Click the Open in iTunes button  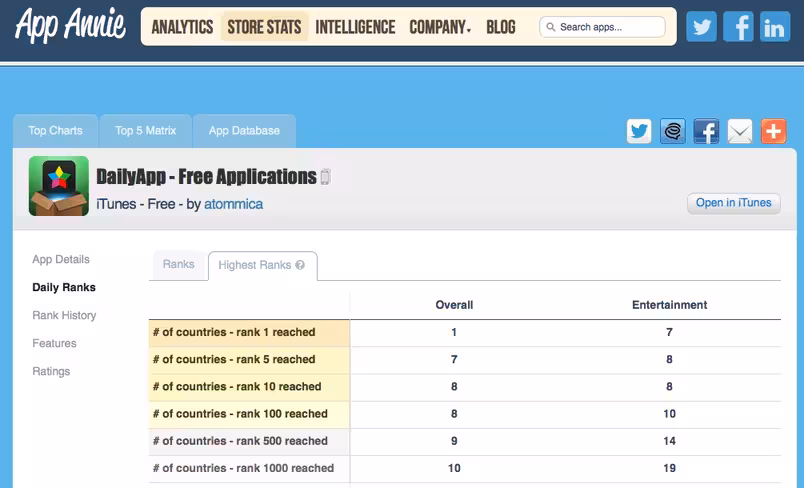point(734,203)
